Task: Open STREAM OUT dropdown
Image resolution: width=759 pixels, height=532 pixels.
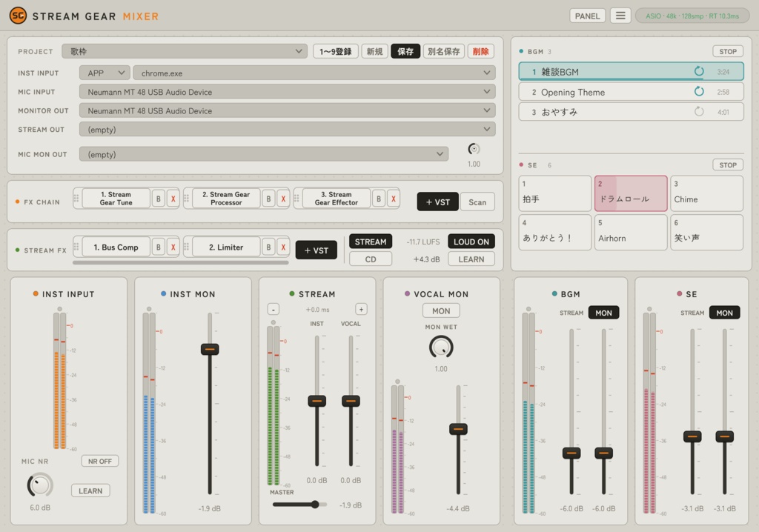Action: 287,130
